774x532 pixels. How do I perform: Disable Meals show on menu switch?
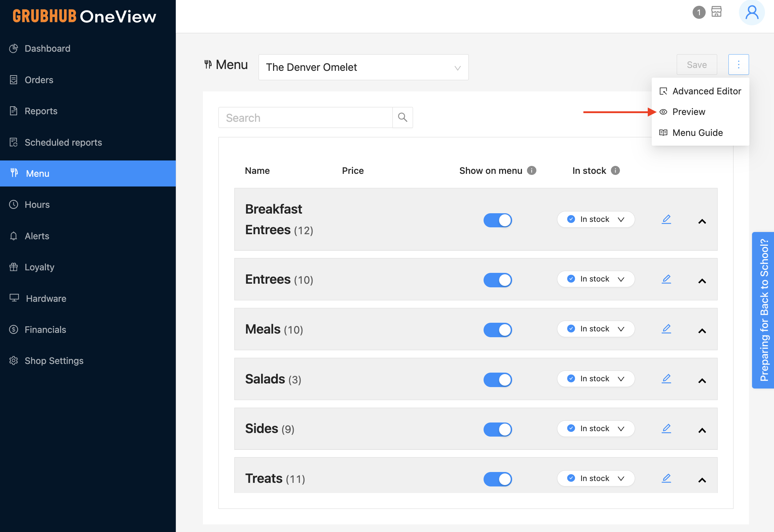tap(498, 330)
